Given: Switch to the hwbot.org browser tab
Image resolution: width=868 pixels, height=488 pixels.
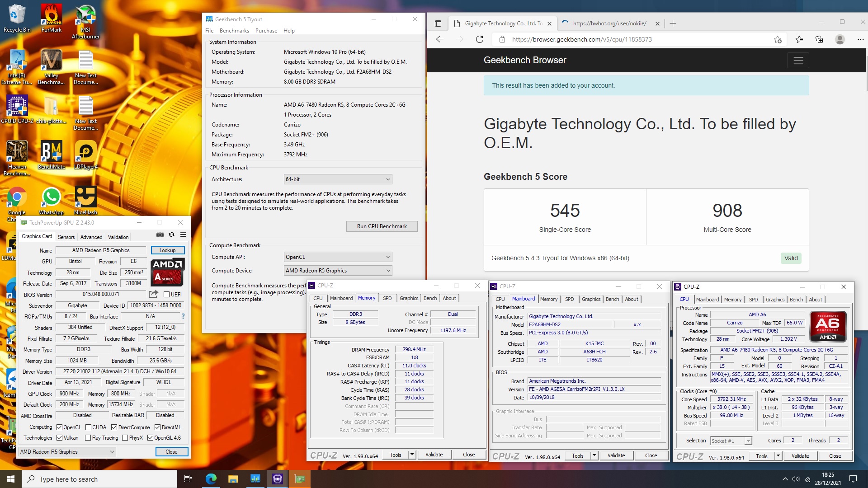Looking at the screenshot, I should pyautogui.click(x=610, y=23).
